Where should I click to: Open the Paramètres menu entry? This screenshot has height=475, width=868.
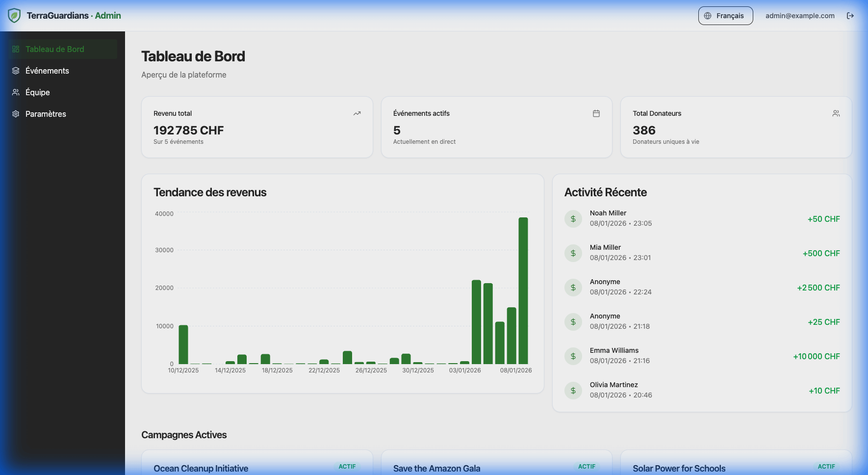point(46,114)
